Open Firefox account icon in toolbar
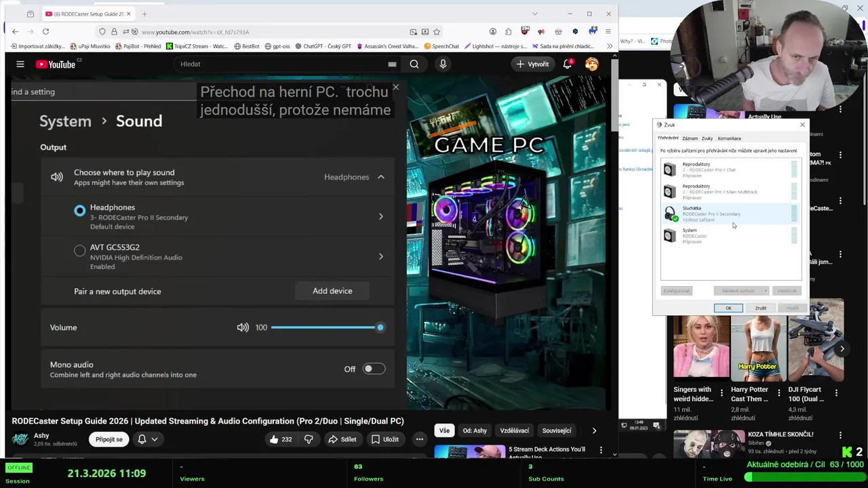The width and height of the screenshot is (868, 488). (493, 32)
